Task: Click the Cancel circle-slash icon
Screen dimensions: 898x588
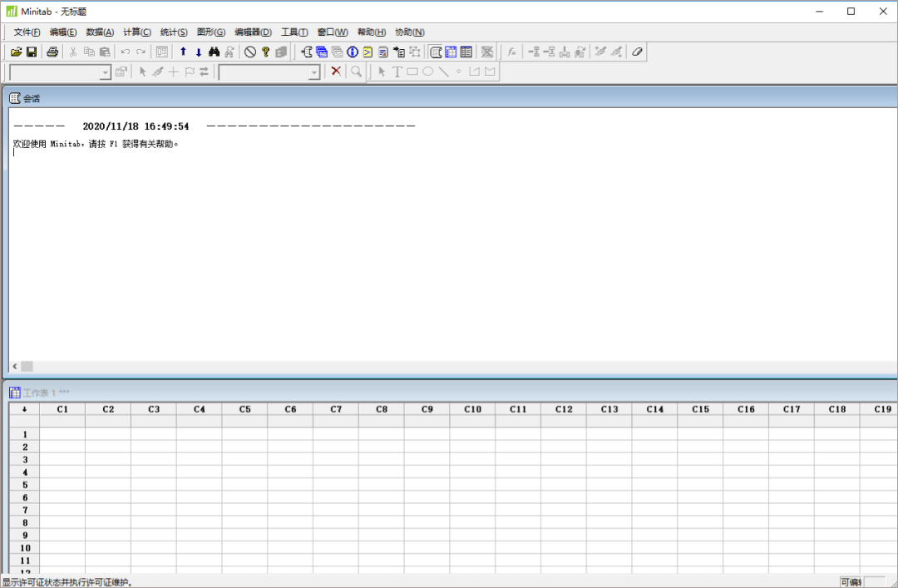Action: click(x=250, y=52)
